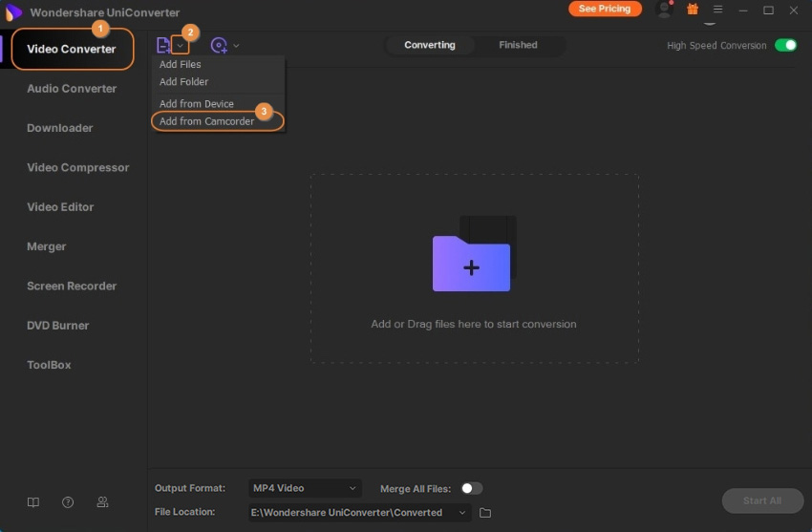Close the UniConverter window
Viewport: 812px width, 532px height.
tap(793, 10)
